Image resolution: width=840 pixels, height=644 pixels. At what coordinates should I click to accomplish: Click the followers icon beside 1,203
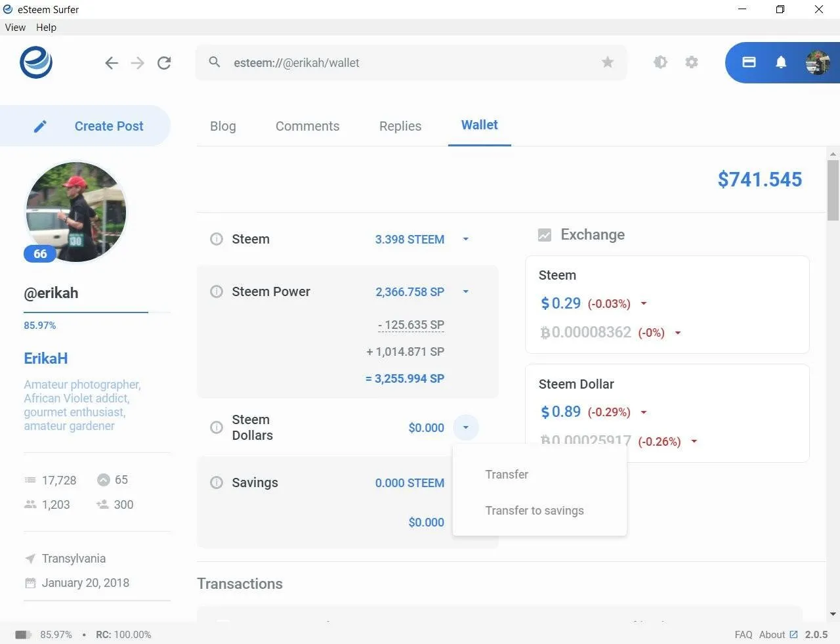pyautogui.click(x=30, y=504)
